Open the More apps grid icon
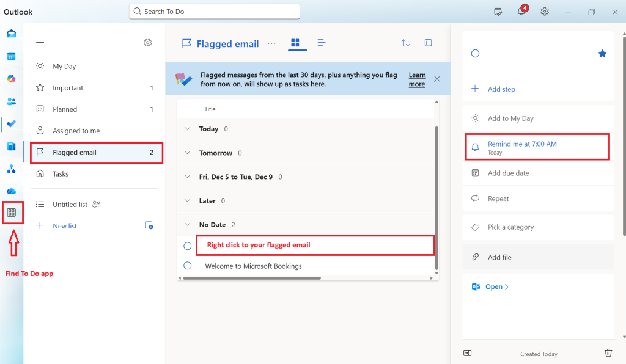Viewport: 626px width, 364px height. click(12, 213)
